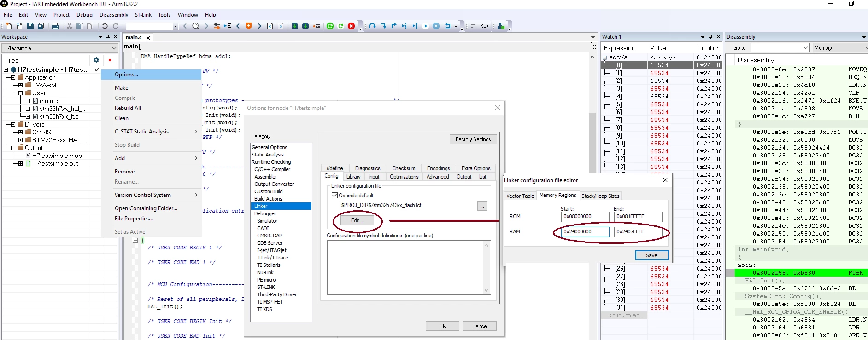Open the ST-Link menu
This screenshot has width=868, height=340.
[x=143, y=15]
